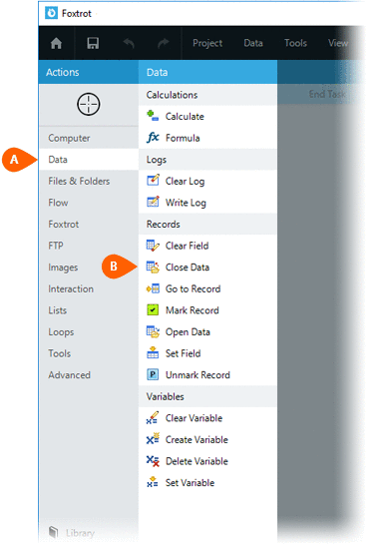
Task: Click the crosshair target selector icon
Action: tap(89, 105)
